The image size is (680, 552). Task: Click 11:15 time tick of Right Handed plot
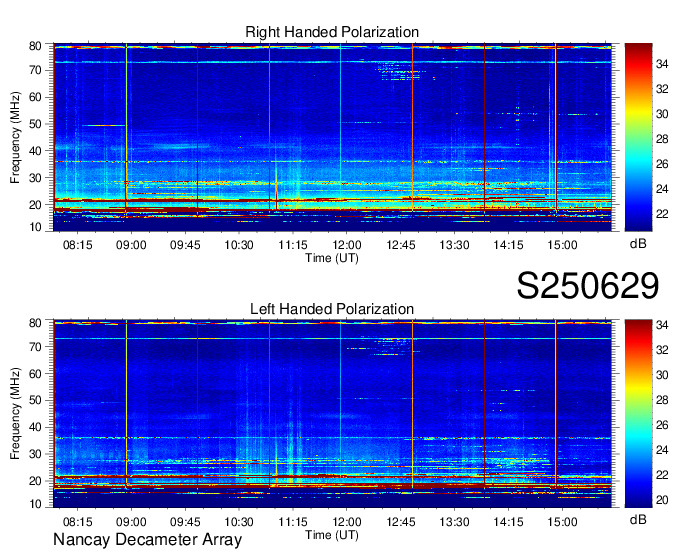coord(293,245)
